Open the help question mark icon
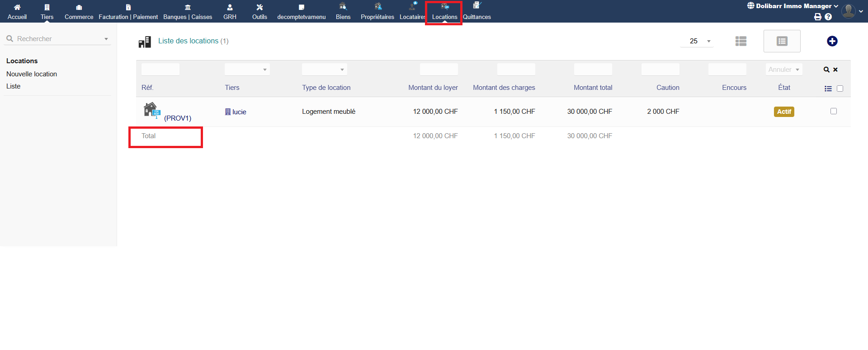Viewport: 868px width, 350px height. pos(828,17)
